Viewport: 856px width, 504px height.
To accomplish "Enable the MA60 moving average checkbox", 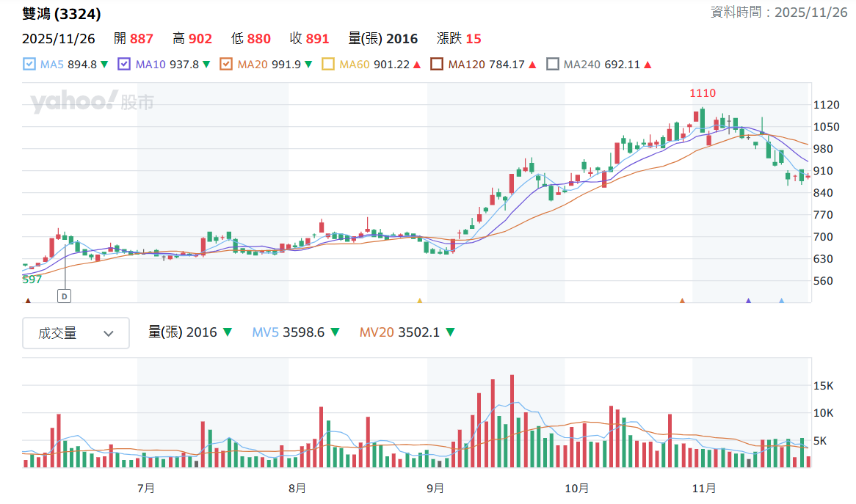I will [328, 65].
